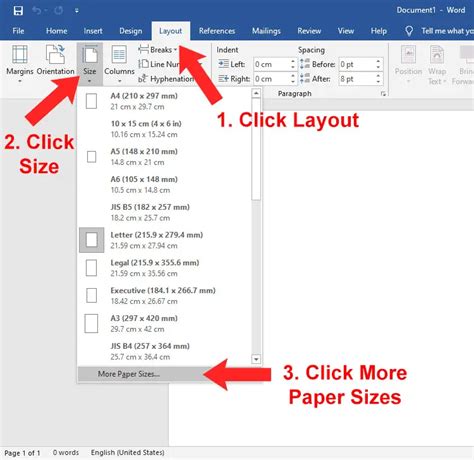The image size is (474, 460).
Task: Open the Columns dropdown
Action: (x=119, y=64)
